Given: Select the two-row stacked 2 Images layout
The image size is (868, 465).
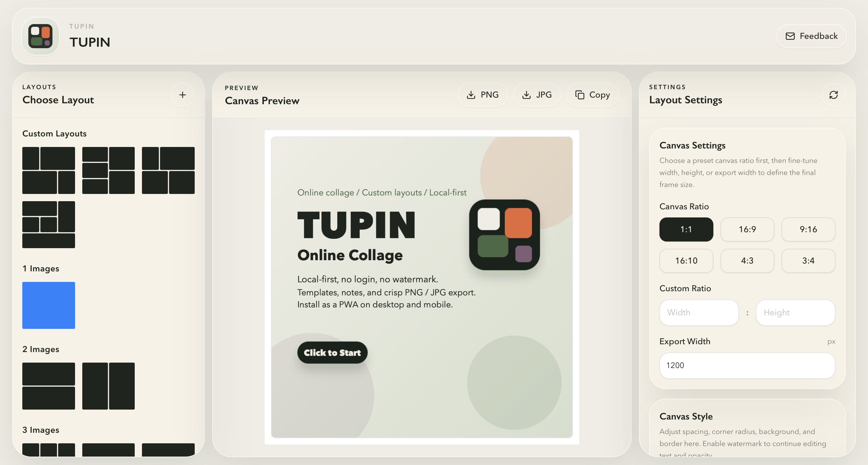Looking at the screenshot, I should coord(49,386).
